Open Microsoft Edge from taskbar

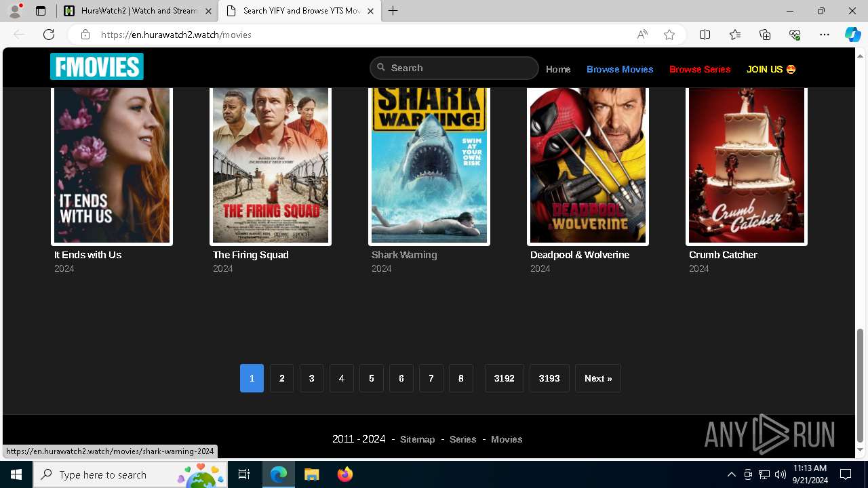point(279,474)
